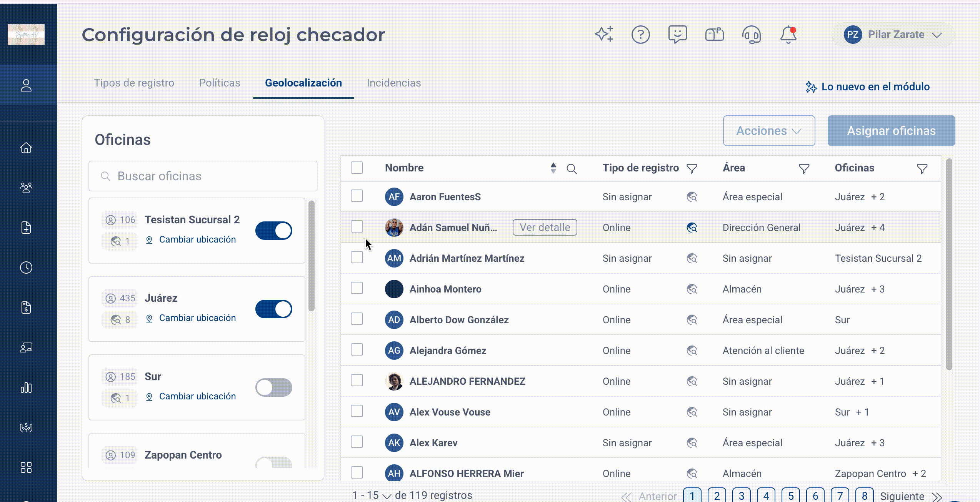Click the search icon in Nombre column
This screenshot has height=502, width=980.
pos(572,169)
